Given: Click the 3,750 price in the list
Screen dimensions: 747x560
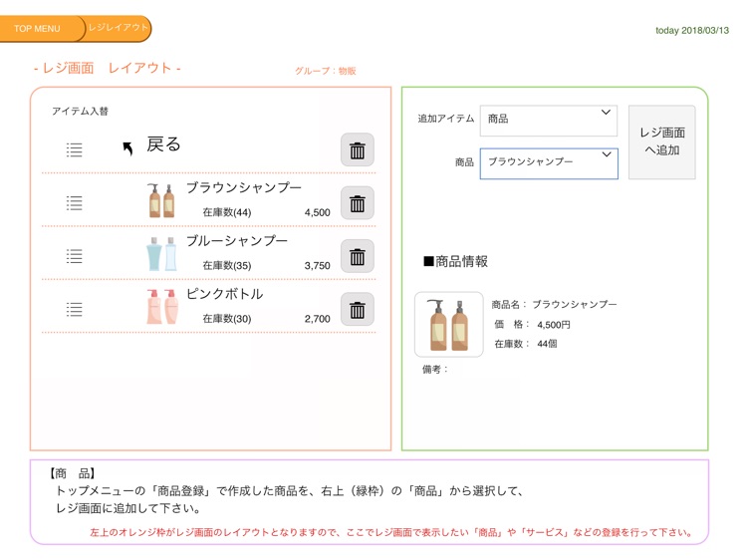Looking at the screenshot, I should [x=318, y=265].
